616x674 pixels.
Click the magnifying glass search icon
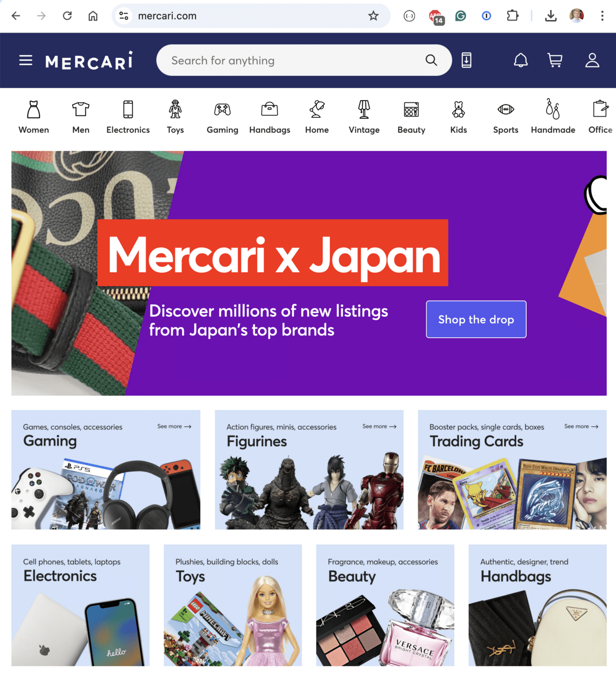coord(431,60)
